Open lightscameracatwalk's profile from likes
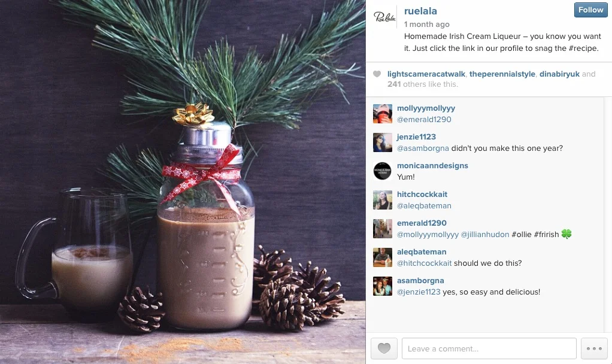The image size is (612, 364). tap(426, 74)
